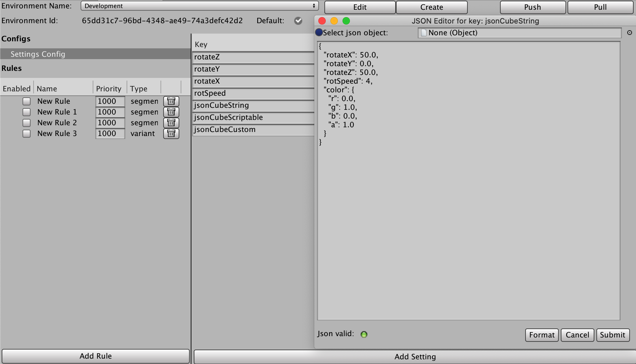Delete "New Rule 2" using its trash icon
Viewport: 636px width, 364px height.
(x=171, y=123)
